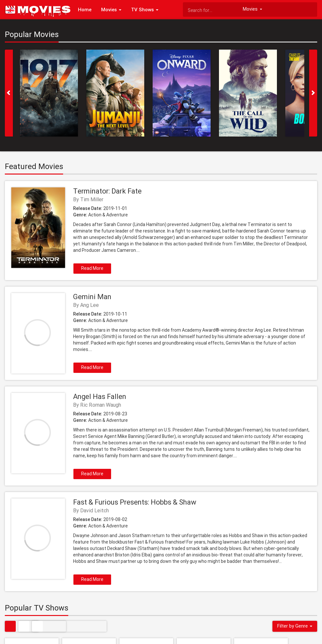Select 'By Tim Miller' director text
The image size is (322, 644).
(x=88, y=200)
